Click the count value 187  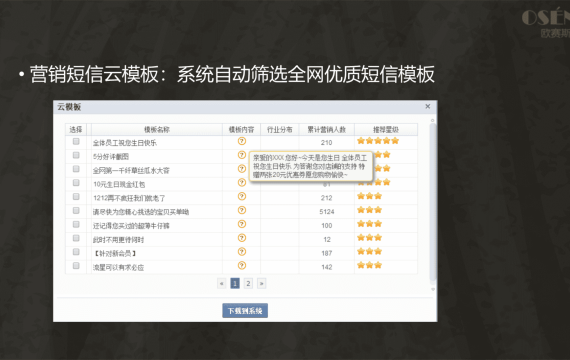coord(326,253)
